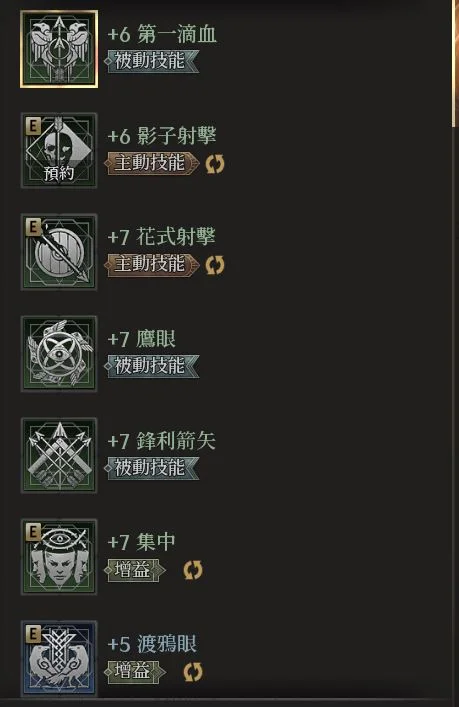
Task: Click the +7 鋒利箭矢 skill title
Action: point(162,441)
